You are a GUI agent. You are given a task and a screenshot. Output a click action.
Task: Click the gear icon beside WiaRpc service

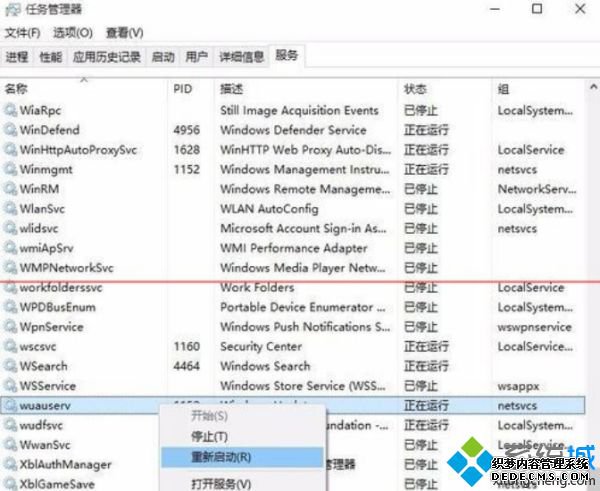[10, 110]
